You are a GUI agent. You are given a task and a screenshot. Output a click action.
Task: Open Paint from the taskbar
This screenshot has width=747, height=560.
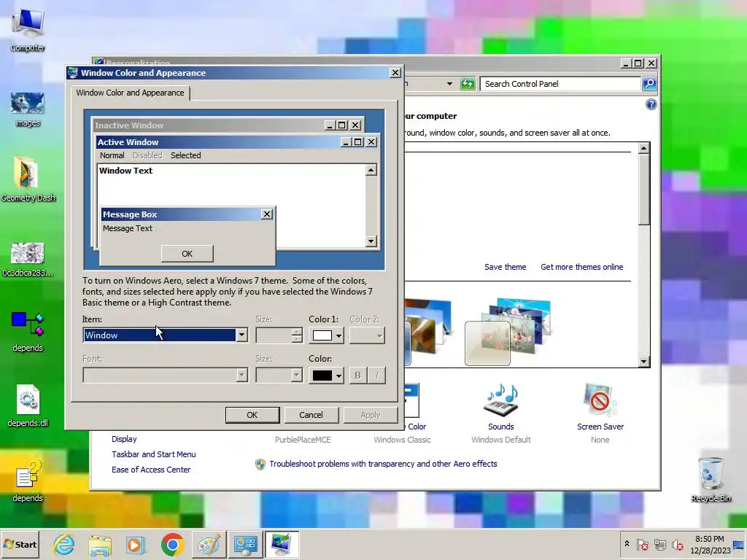click(x=209, y=544)
